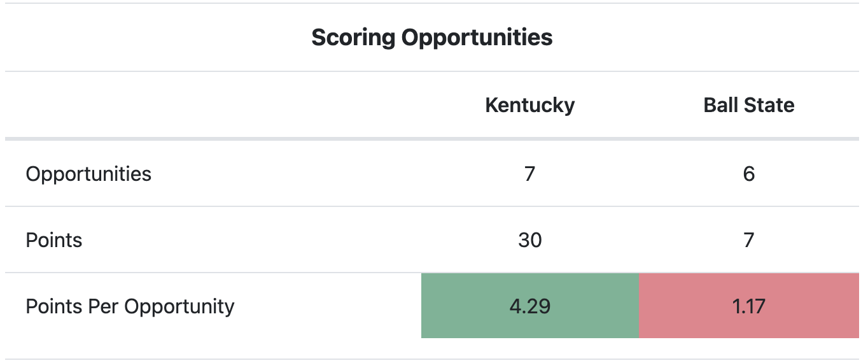Click Ball State's opportunities value 6
Viewport: 868px width, 363px height.
749,174
